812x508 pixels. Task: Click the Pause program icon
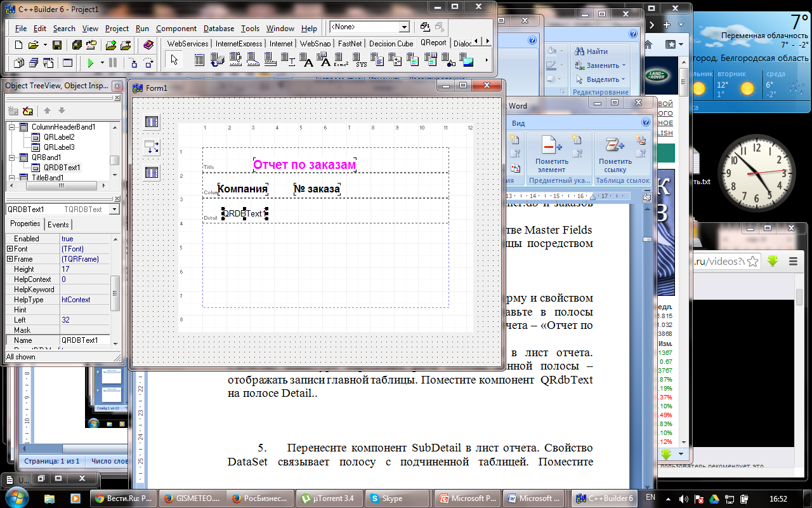113,63
